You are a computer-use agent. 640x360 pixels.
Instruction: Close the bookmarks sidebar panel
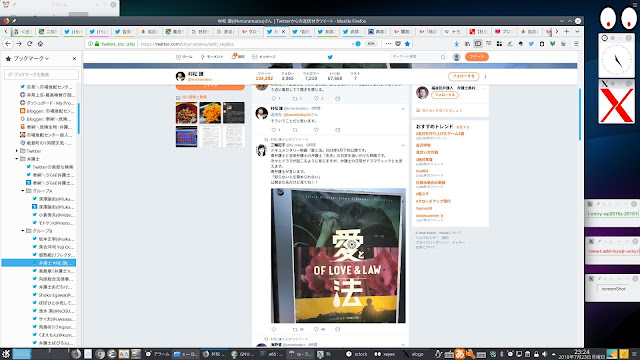tap(74, 59)
